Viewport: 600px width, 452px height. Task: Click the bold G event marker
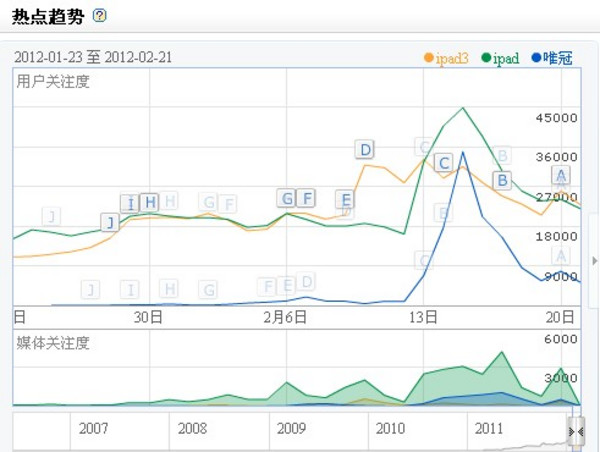click(287, 198)
